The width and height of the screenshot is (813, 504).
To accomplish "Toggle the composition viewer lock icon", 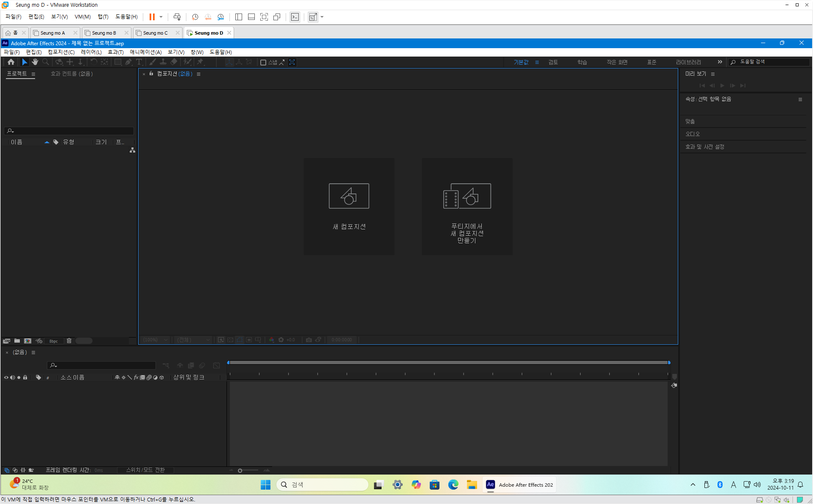I will pyautogui.click(x=151, y=74).
